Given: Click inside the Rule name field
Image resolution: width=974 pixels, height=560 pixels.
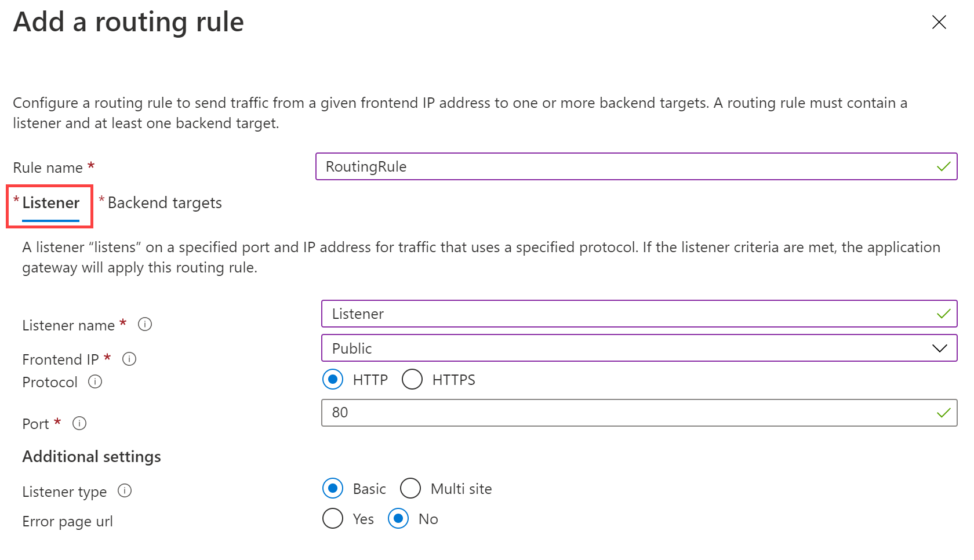Looking at the screenshot, I should pos(580,166).
